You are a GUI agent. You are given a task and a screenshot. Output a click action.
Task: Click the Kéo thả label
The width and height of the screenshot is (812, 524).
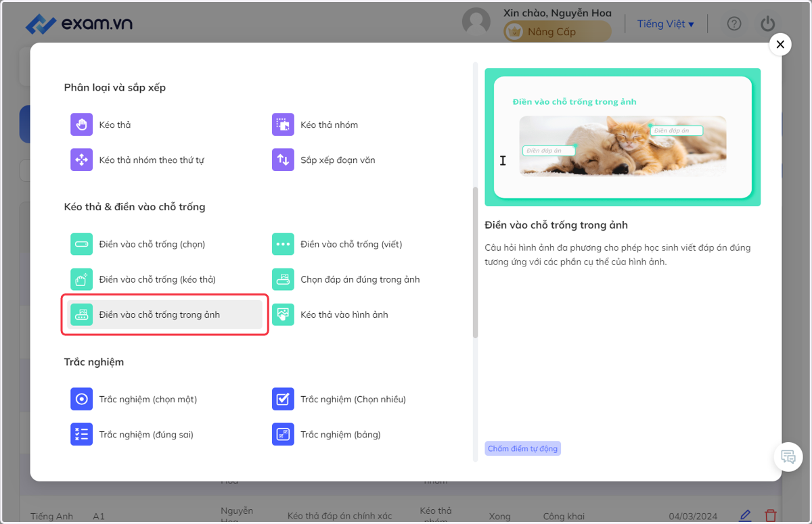pyautogui.click(x=115, y=125)
